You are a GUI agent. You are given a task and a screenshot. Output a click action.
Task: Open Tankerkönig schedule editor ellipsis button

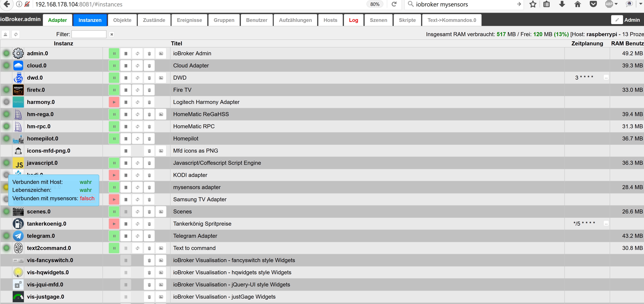[x=606, y=224]
